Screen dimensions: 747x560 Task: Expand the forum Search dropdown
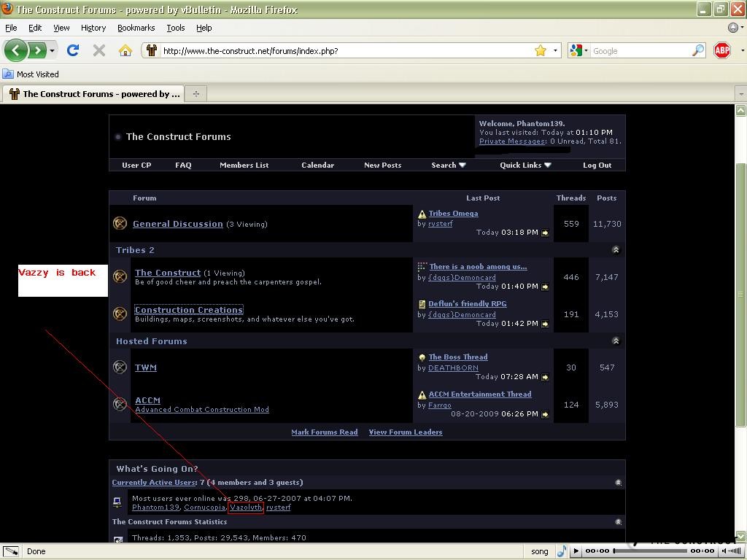tap(449, 166)
